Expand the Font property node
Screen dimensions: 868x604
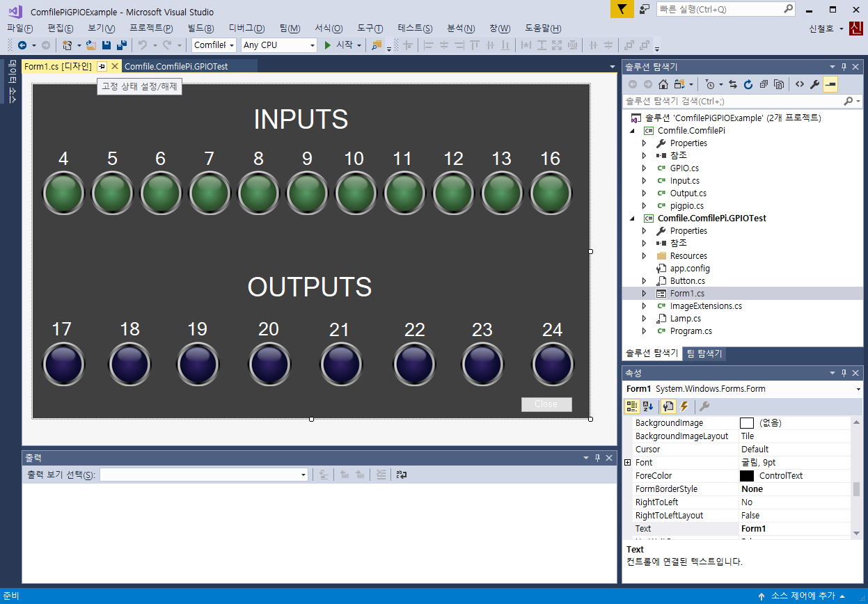tap(628, 463)
